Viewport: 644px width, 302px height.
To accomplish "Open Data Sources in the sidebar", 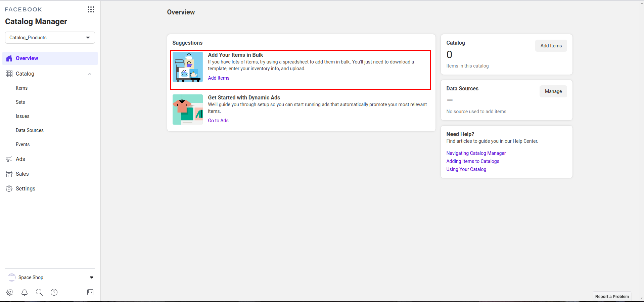I will [x=30, y=130].
